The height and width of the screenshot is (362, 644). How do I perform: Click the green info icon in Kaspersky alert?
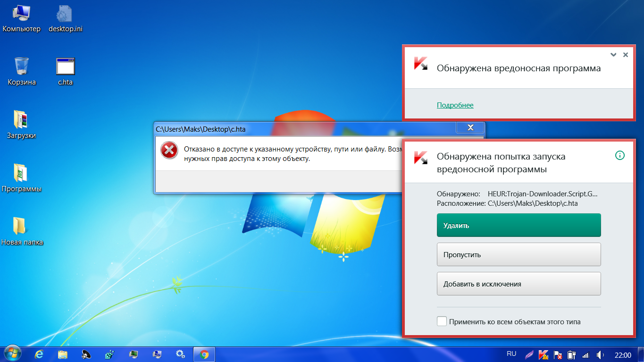(x=620, y=155)
